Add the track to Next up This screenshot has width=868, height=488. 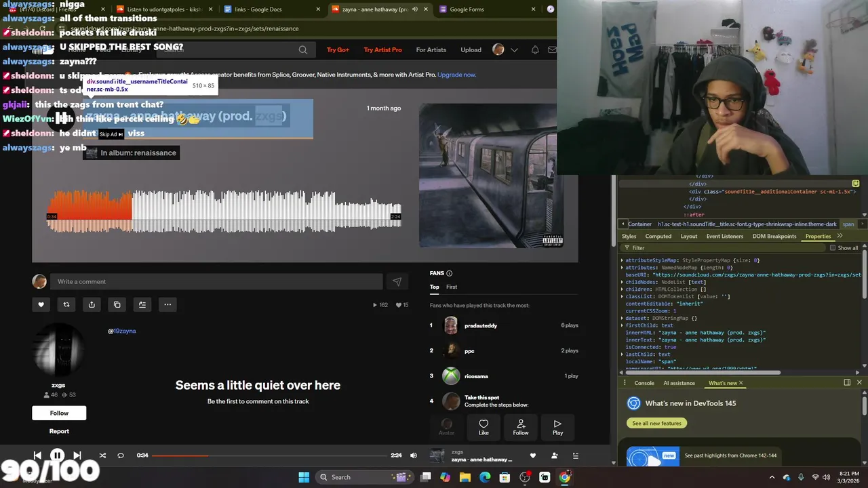tap(142, 304)
